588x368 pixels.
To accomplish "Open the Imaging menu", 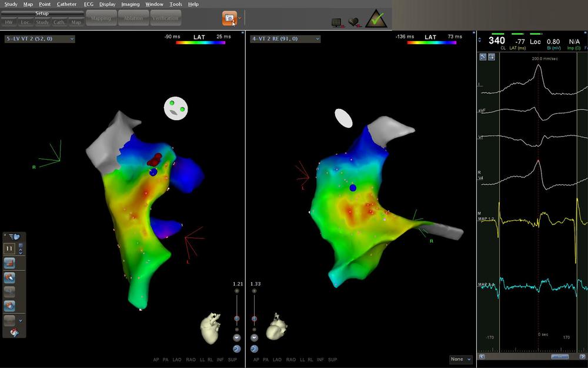I will click(x=130, y=4).
